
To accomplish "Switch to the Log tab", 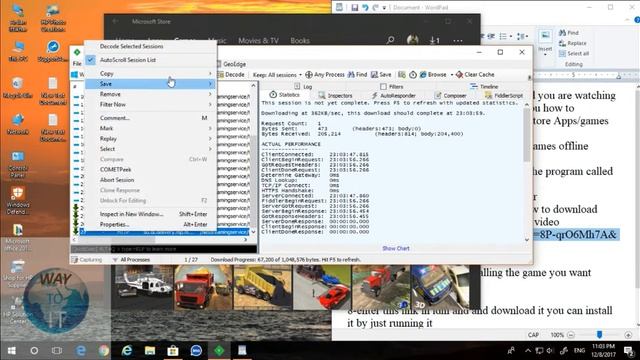I will pyautogui.click(x=303, y=87).
